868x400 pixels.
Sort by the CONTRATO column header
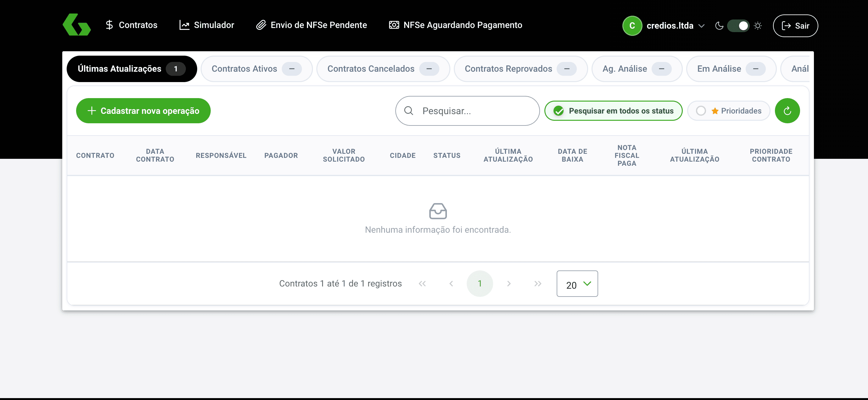pyautogui.click(x=95, y=155)
